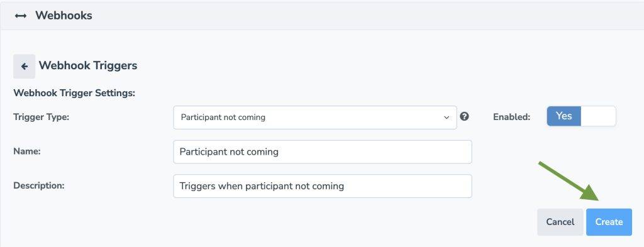Click the 'Description:' label
The width and height of the screenshot is (644, 247).
[x=38, y=185]
